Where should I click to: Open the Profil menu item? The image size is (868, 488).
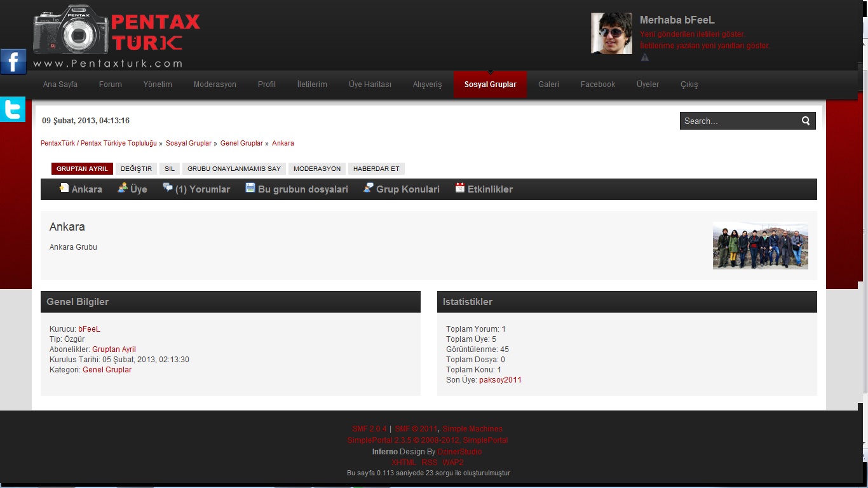(x=267, y=85)
